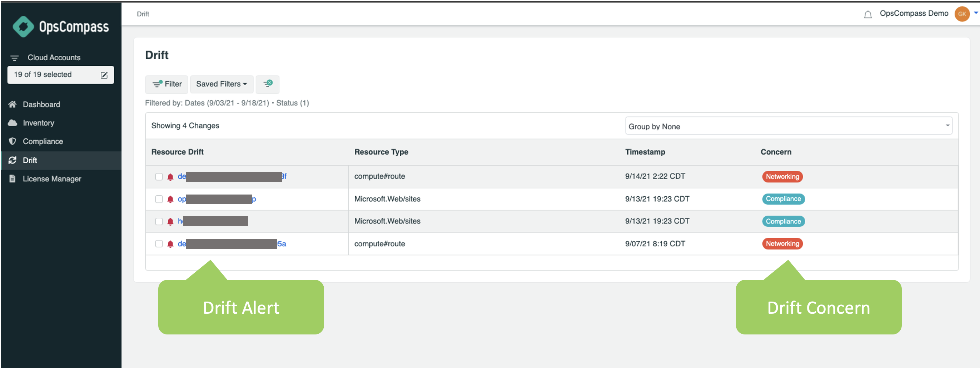The height and width of the screenshot is (368, 980).
Task: Select checkbox for first Microsoft.Web/sites row
Action: [159, 199]
